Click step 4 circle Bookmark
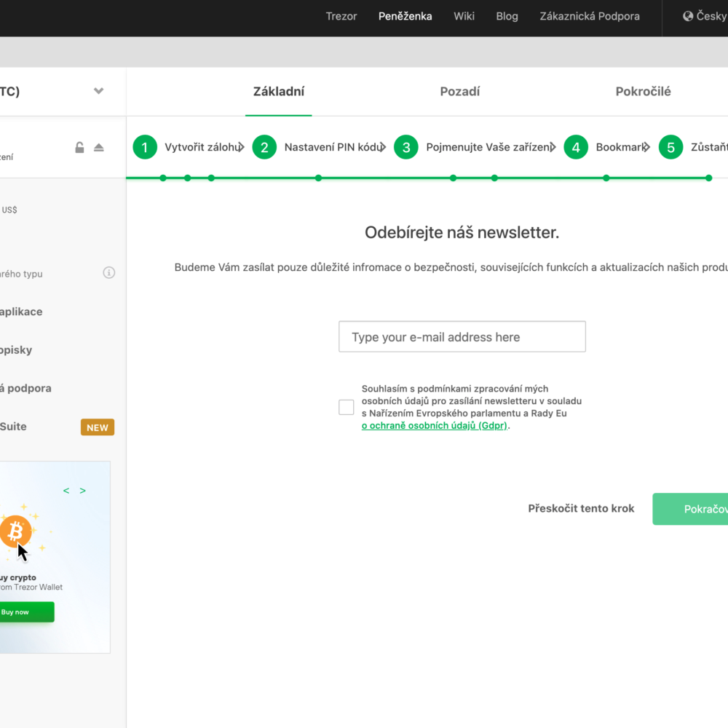Screen dimensions: 728x728 576,147
